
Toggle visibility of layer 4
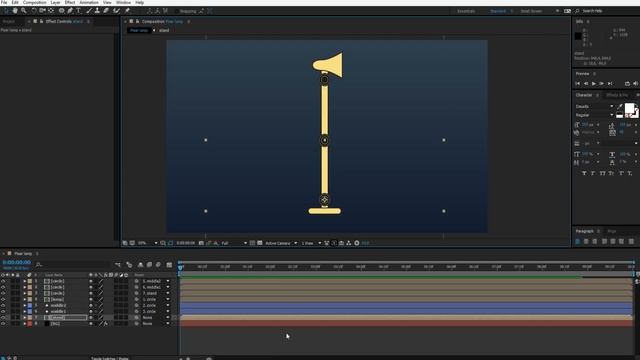[3, 299]
